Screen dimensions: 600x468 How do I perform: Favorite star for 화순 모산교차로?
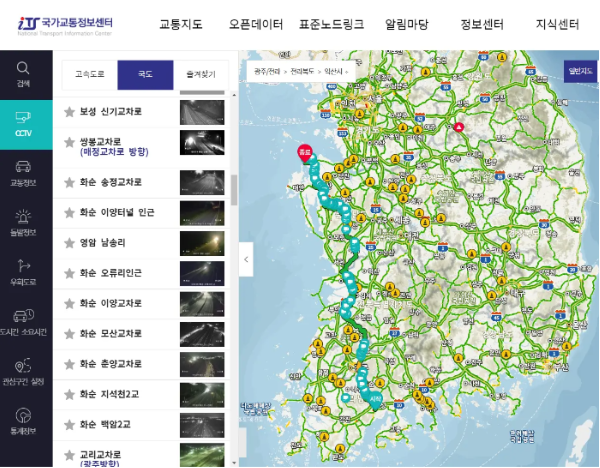pos(69,334)
